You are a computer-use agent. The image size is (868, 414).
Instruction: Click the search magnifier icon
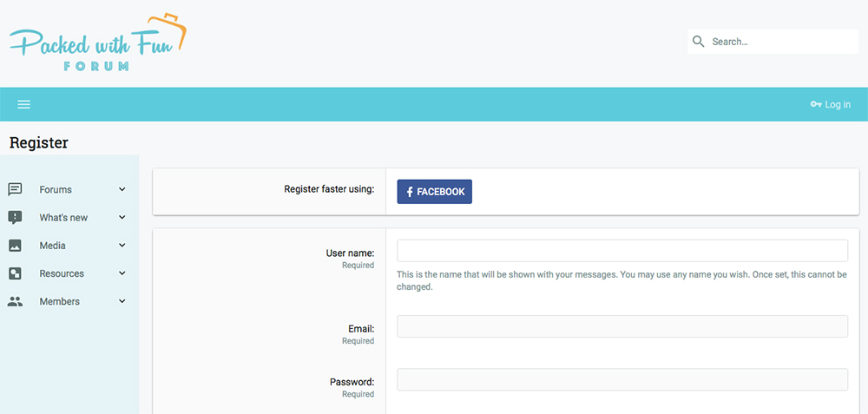699,42
